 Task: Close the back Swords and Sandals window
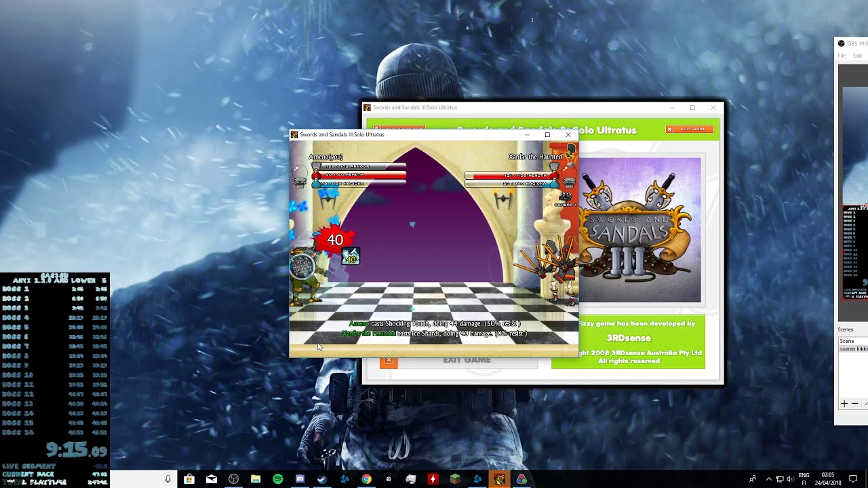coord(713,107)
